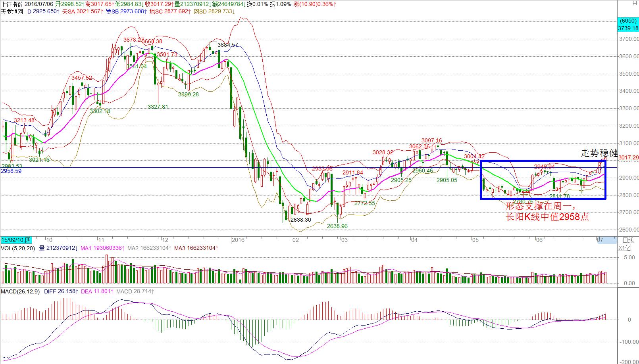Click the 'X1亿' volume unit box
639x364 pixels.
pos(624,248)
